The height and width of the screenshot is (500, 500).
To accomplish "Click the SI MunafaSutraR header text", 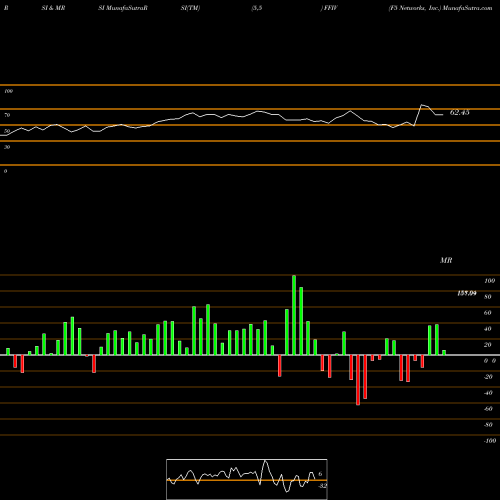I will coord(123,8).
